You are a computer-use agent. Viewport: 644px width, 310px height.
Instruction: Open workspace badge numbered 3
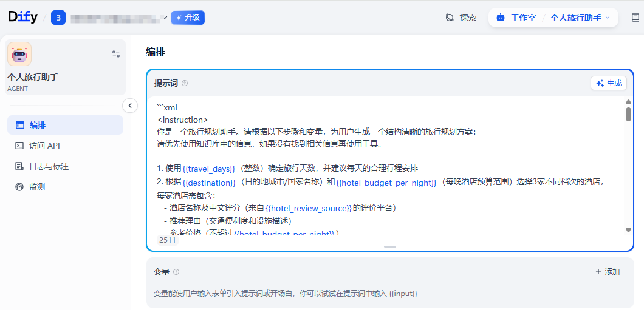pos(58,18)
